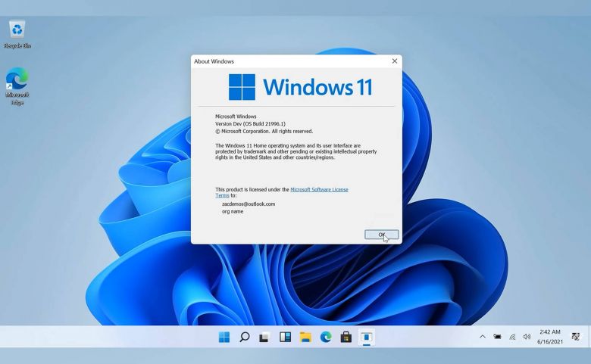
Task: Expand hidden system tray icons
Action: click(x=483, y=337)
